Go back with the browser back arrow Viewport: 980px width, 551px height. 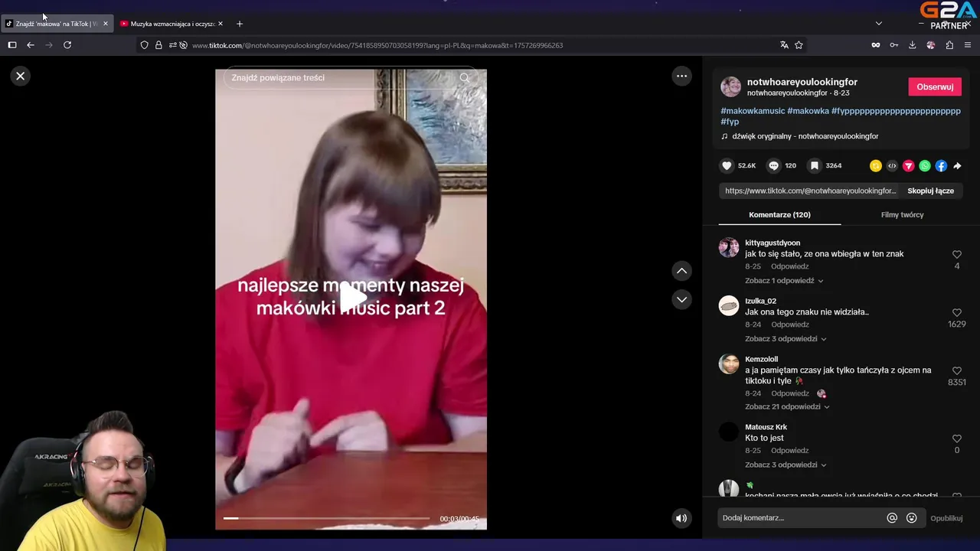pos(31,45)
